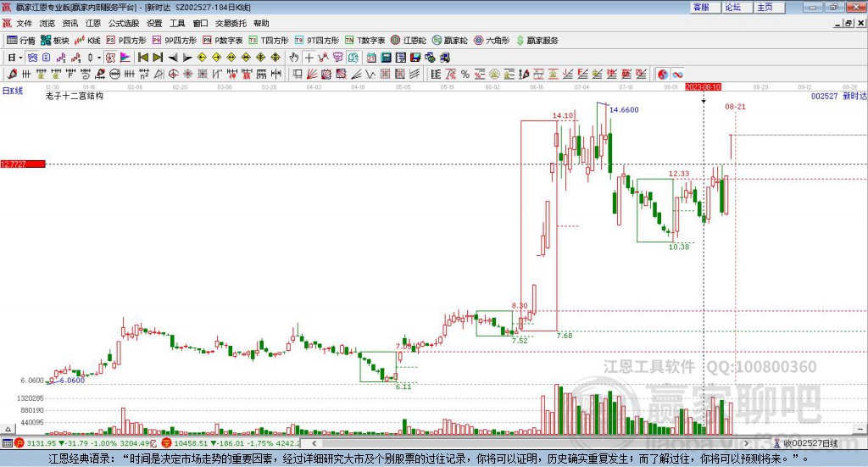Jump to first bar with skip-start icon
The height and width of the screenshot is (467, 868).
[142, 57]
